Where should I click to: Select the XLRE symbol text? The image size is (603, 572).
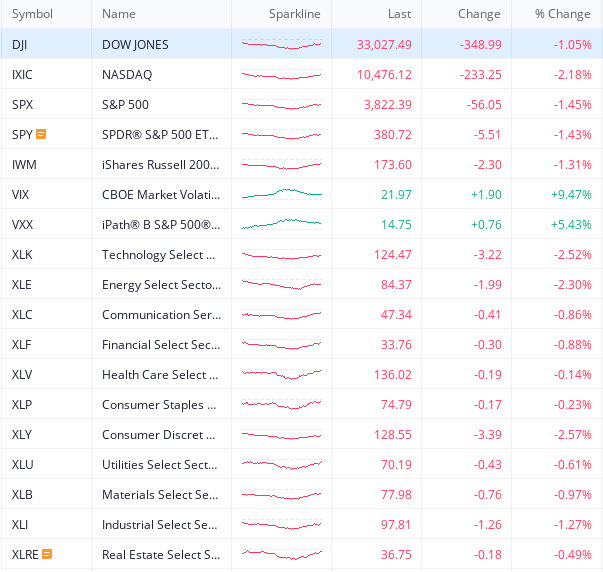(x=25, y=554)
